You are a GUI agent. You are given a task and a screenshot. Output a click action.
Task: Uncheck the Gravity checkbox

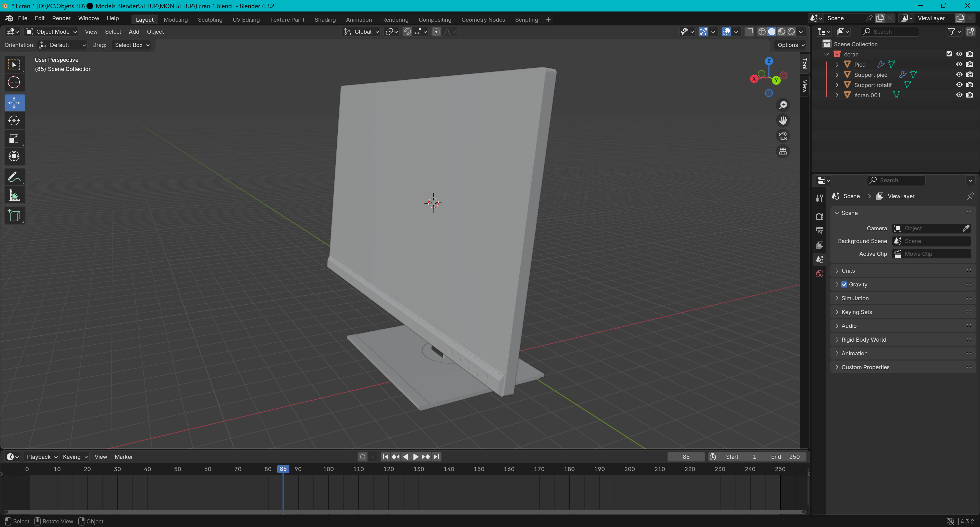coord(844,285)
